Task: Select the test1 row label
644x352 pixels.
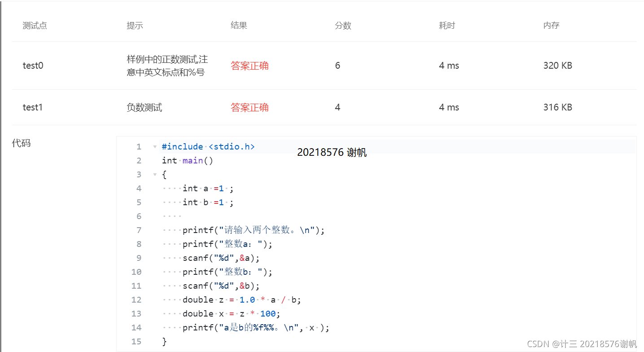Action: [33, 107]
